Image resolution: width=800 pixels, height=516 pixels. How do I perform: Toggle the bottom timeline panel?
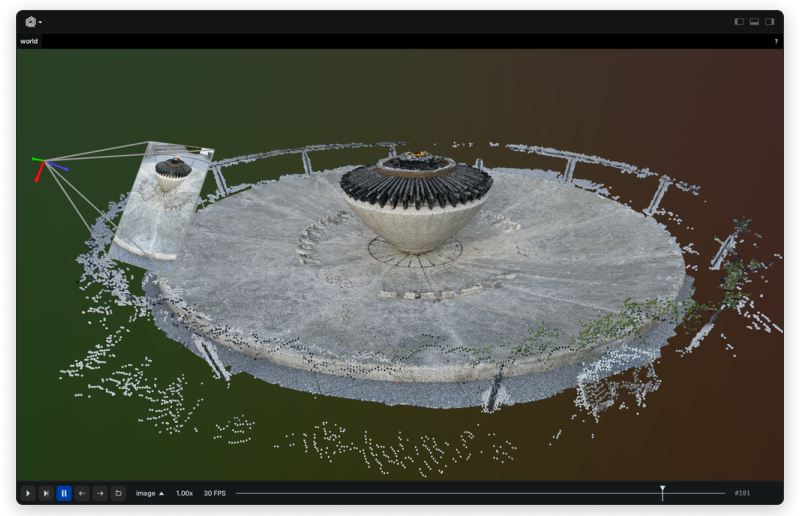[754, 21]
